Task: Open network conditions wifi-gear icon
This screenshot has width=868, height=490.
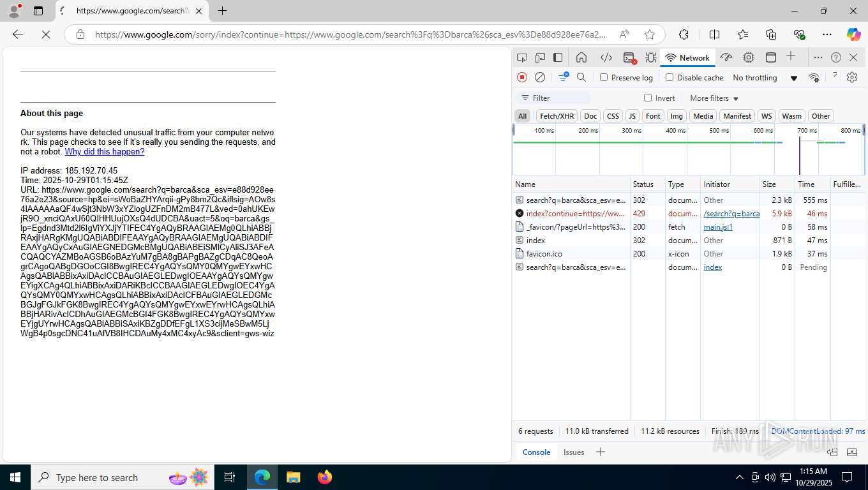Action: (814, 77)
